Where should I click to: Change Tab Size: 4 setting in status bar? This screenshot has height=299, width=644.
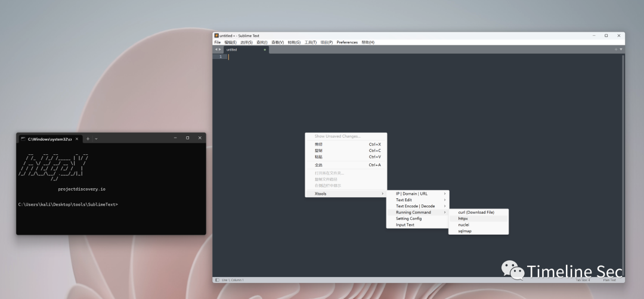point(583,280)
